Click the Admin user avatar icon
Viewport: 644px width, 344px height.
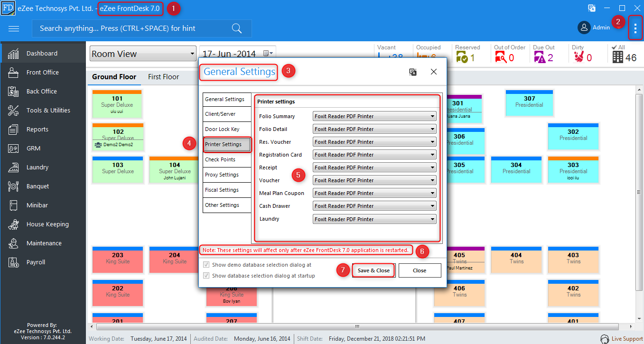tap(584, 28)
